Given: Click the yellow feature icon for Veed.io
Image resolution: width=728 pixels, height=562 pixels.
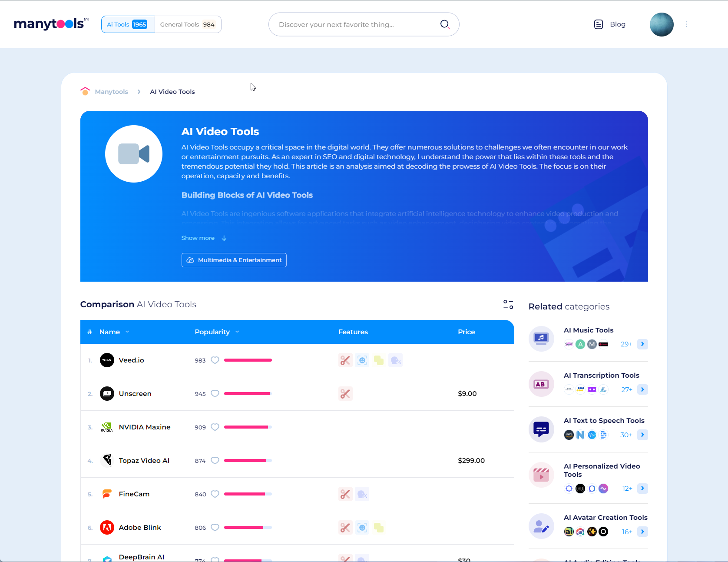Looking at the screenshot, I should (x=379, y=360).
